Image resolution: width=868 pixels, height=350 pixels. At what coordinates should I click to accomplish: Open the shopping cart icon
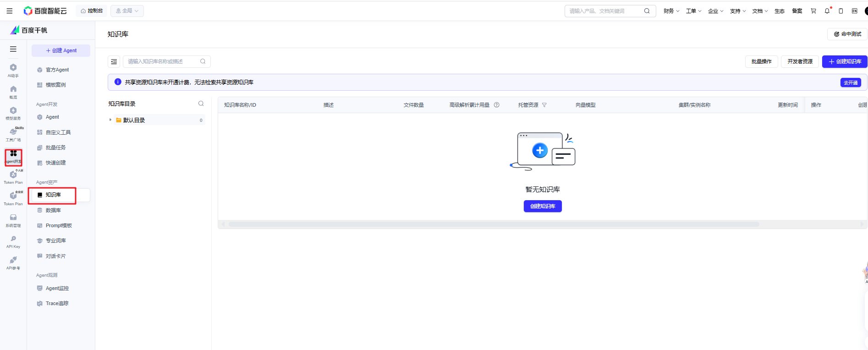[813, 11]
